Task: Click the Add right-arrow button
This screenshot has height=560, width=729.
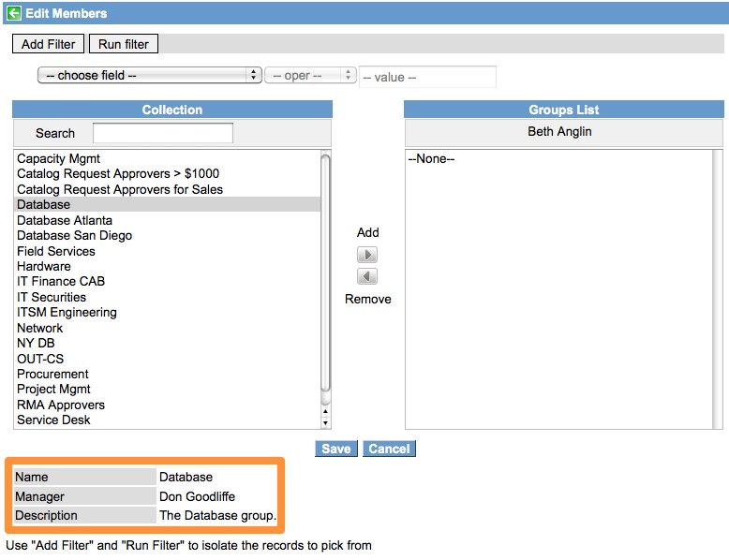Action: pyautogui.click(x=368, y=255)
